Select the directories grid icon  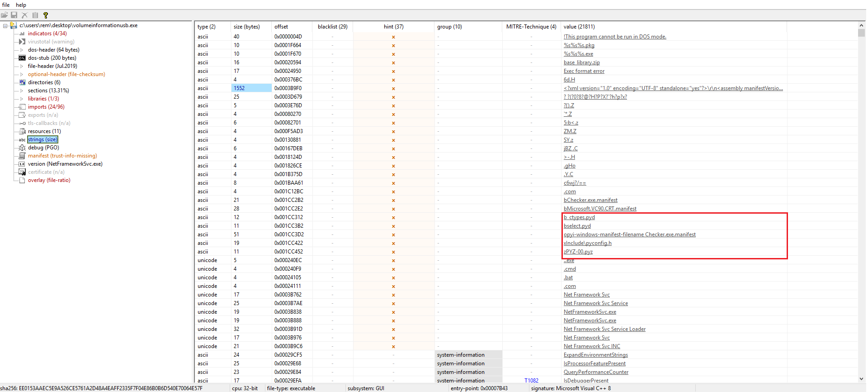22,82
